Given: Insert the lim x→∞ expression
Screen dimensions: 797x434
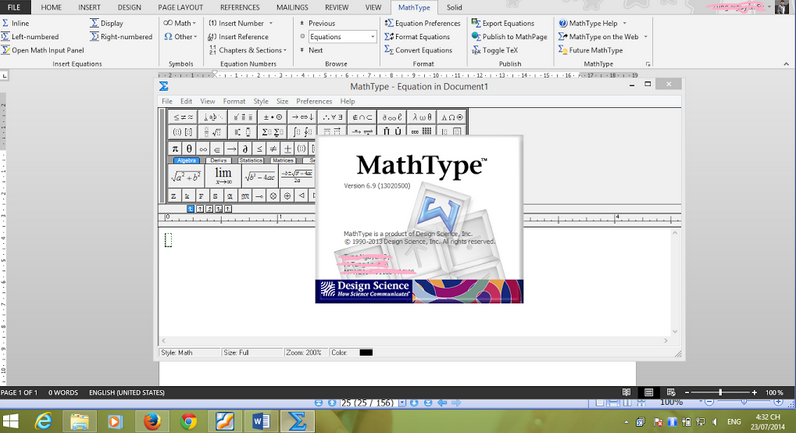Looking at the screenshot, I should point(223,176).
